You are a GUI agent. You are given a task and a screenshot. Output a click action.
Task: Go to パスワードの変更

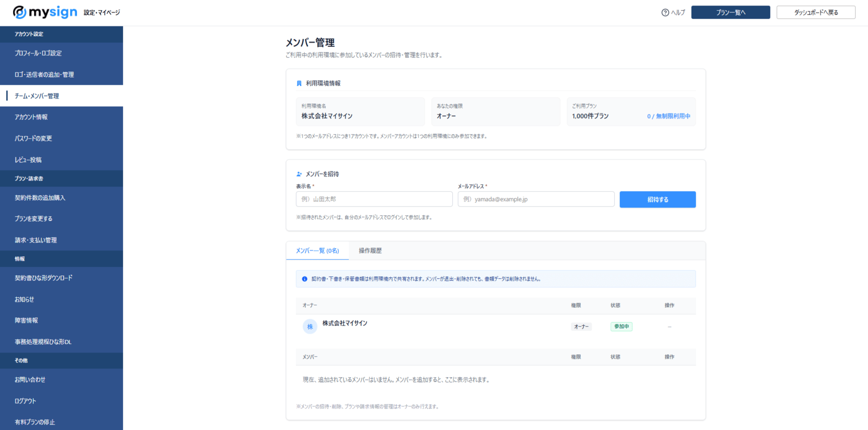62,139
